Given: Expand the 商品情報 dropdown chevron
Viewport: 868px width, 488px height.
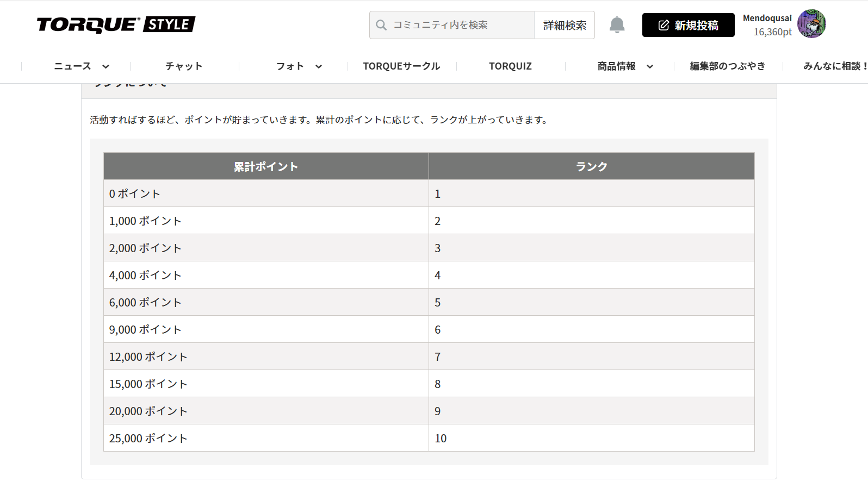Looking at the screenshot, I should click(x=650, y=66).
